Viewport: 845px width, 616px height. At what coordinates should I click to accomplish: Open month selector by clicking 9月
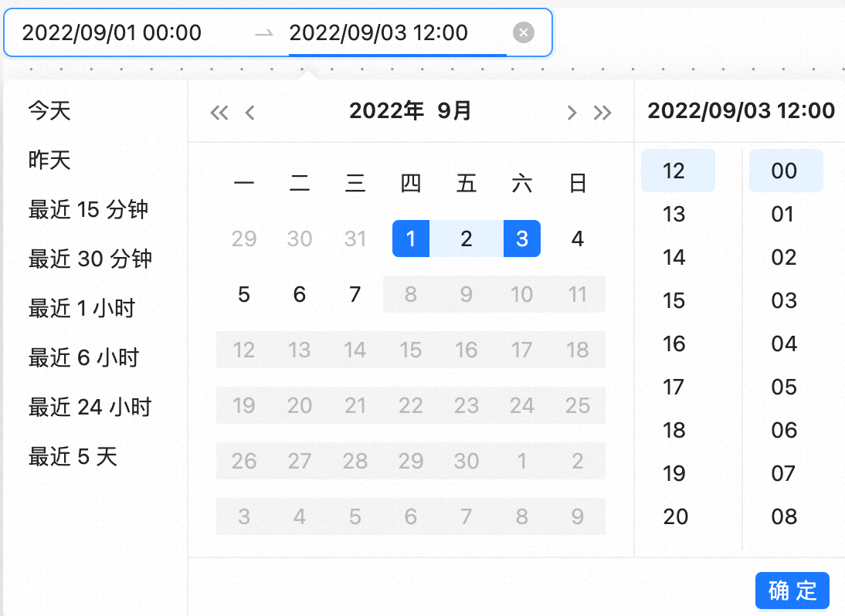pyautogui.click(x=454, y=111)
